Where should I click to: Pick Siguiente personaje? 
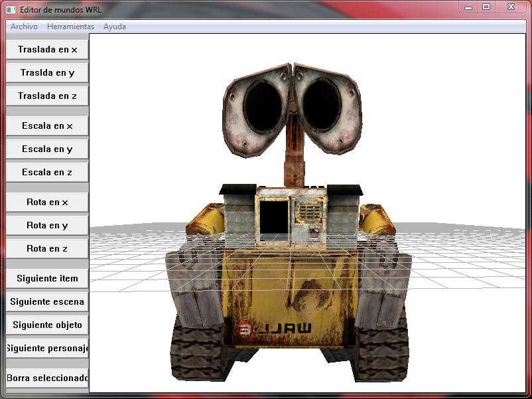coord(48,349)
